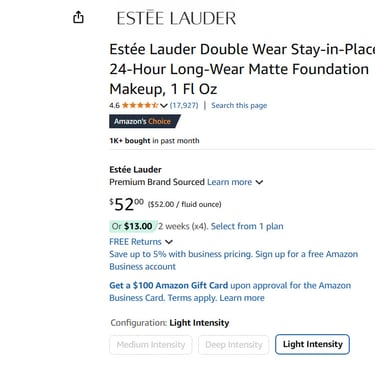The height and width of the screenshot is (366, 375).
Task: Click the star rating icons
Action: pos(140,105)
